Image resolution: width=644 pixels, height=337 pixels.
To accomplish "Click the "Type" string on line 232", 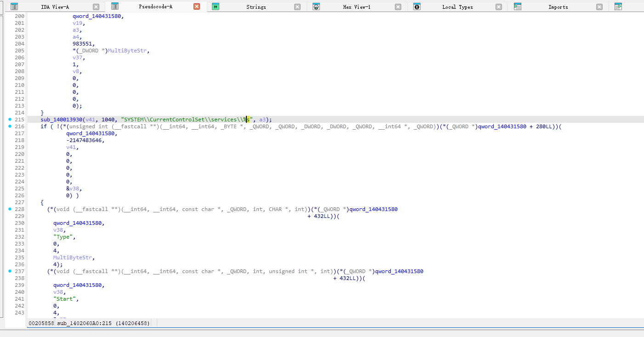I will (x=63, y=237).
